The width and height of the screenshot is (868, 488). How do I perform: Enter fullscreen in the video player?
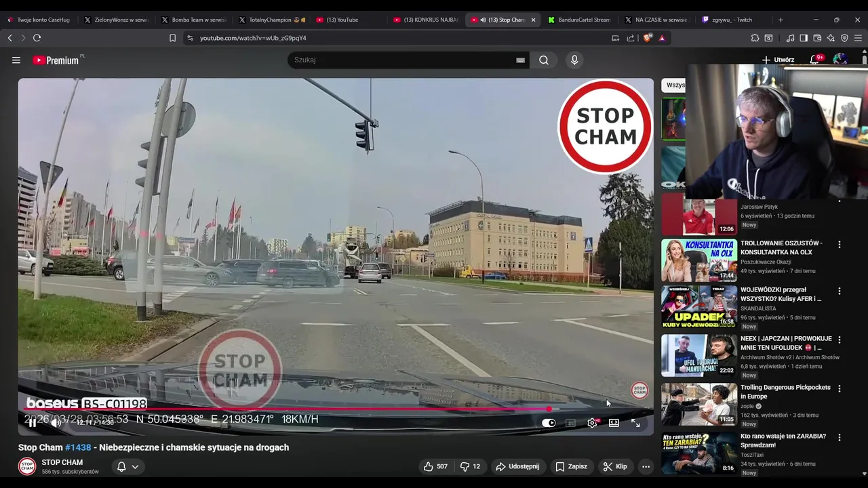[x=635, y=423]
